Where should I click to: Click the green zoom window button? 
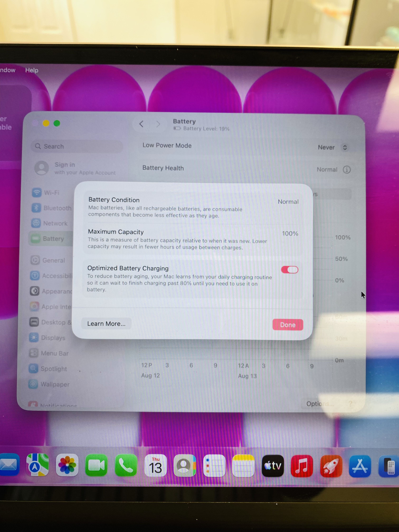(x=57, y=123)
